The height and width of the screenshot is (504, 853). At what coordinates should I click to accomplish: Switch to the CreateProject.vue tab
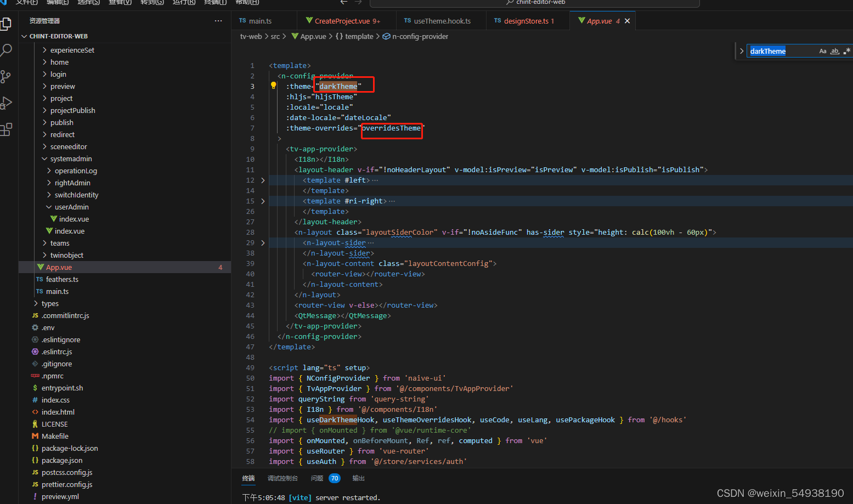[x=347, y=21]
